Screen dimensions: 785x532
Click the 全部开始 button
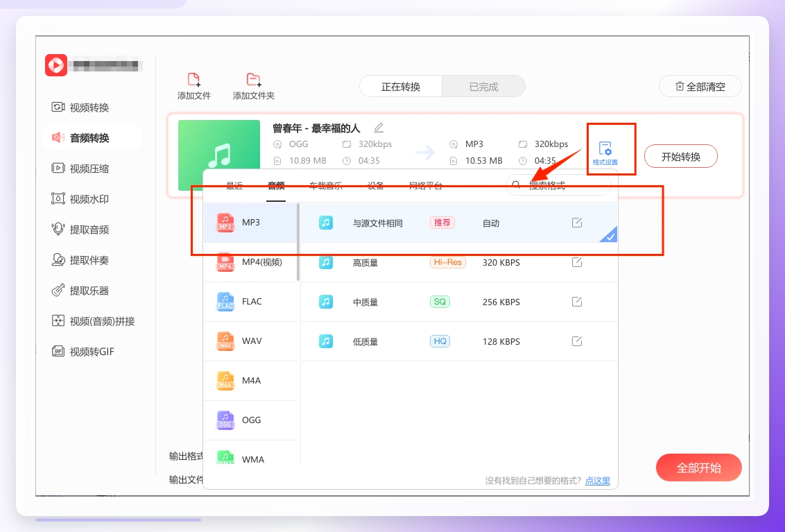click(699, 468)
